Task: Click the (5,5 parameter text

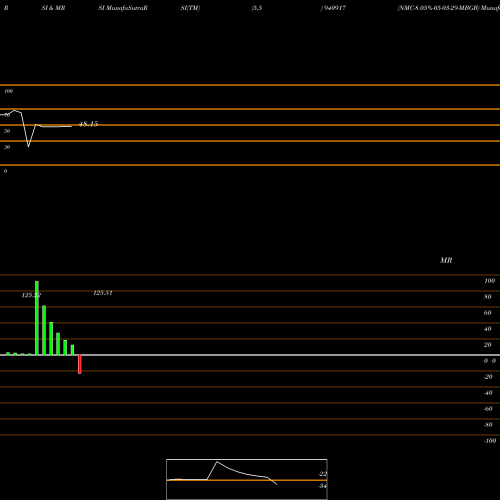Action: (x=257, y=8)
